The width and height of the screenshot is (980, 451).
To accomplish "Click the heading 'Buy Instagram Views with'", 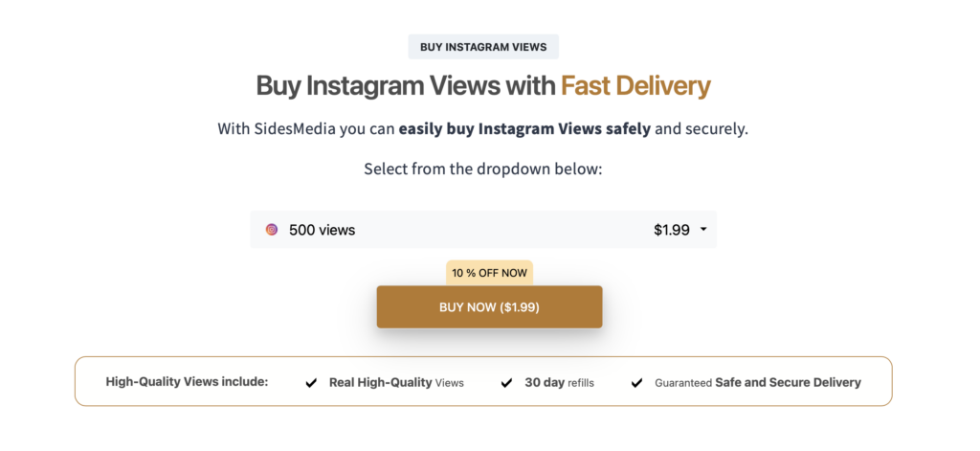I will pyautogui.click(x=406, y=86).
